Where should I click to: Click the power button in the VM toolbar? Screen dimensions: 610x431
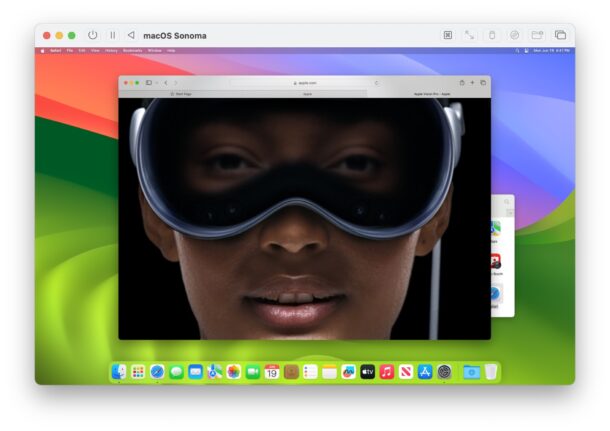coord(93,35)
